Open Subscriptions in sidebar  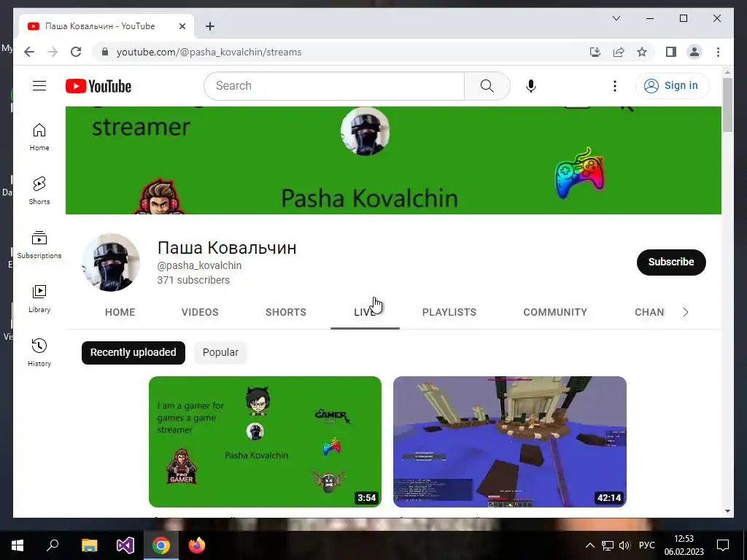pyautogui.click(x=39, y=245)
